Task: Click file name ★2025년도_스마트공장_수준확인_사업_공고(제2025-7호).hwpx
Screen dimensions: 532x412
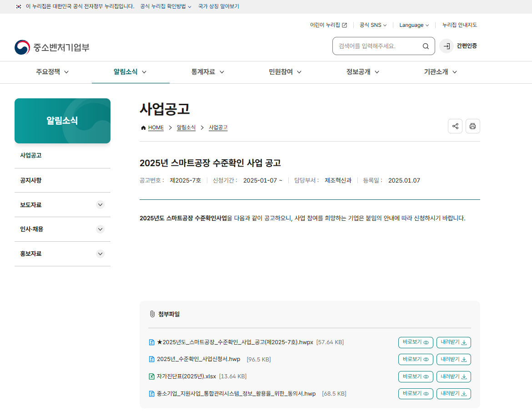Action: 235,342
